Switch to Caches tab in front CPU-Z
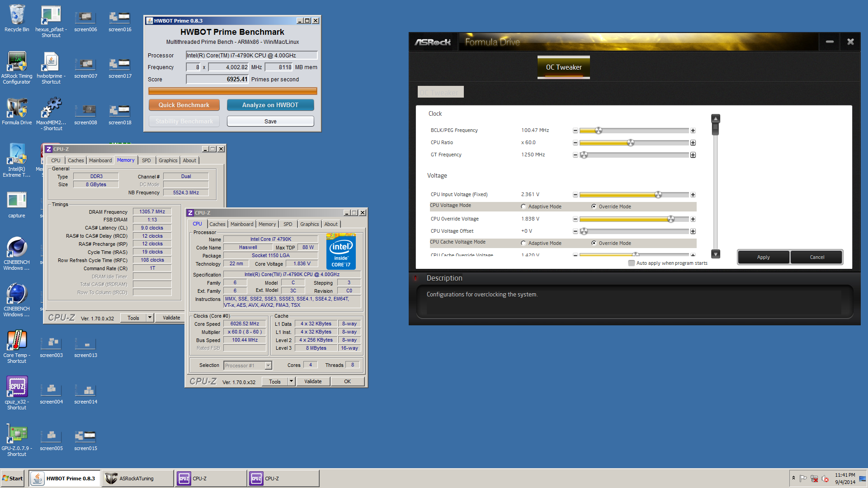 point(217,224)
